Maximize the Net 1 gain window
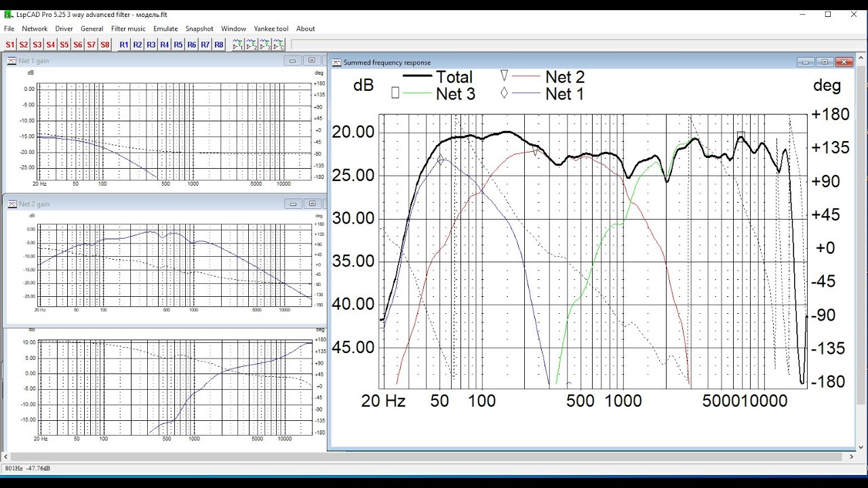Image resolution: width=868 pixels, height=488 pixels. point(311,61)
